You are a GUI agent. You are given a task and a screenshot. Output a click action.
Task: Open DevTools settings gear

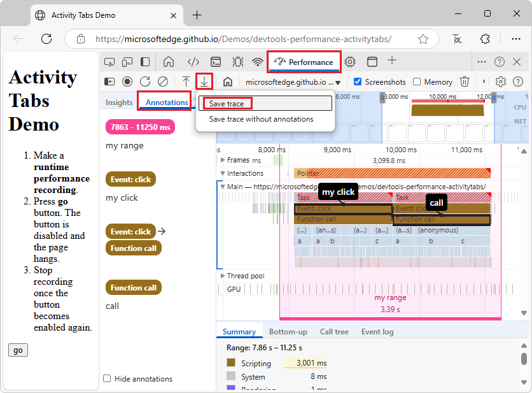500,82
